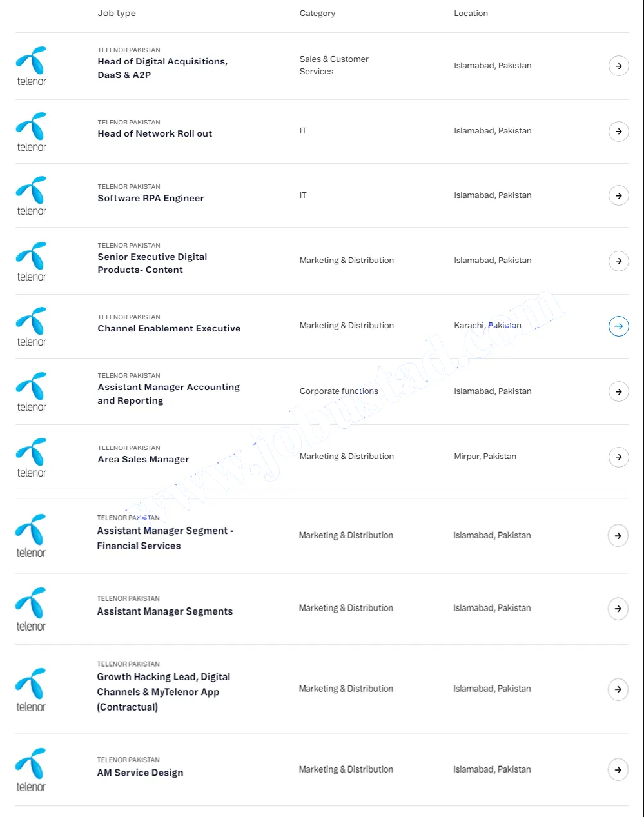Click arrow for Assistant Manager Accounting row
The width and height of the screenshot is (644, 817).
(618, 391)
